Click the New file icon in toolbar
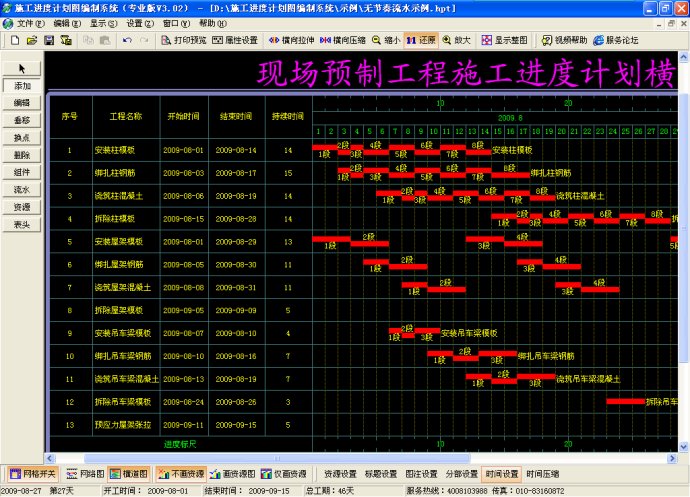Screen dimensions: 690x497 click(x=15, y=40)
